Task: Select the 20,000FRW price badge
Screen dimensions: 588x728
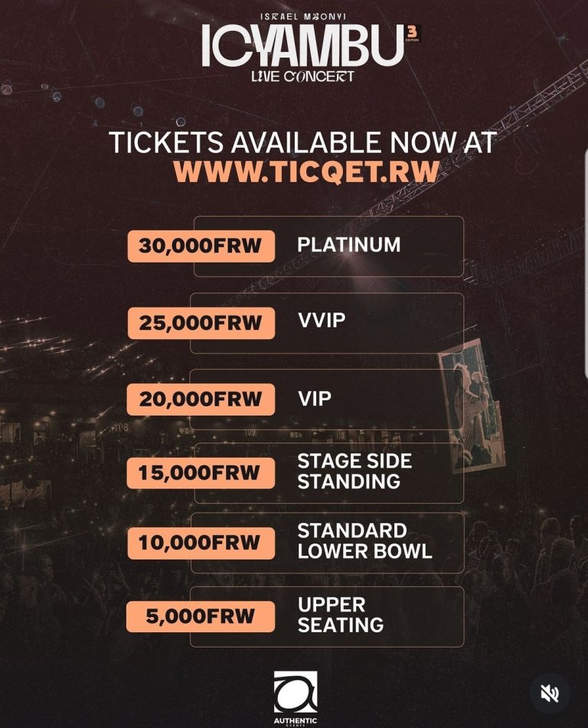Action: coord(201,400)
